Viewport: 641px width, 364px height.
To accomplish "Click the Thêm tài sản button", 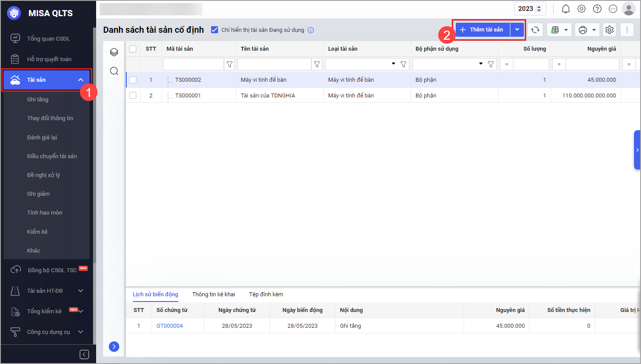I will click(482, 30).
